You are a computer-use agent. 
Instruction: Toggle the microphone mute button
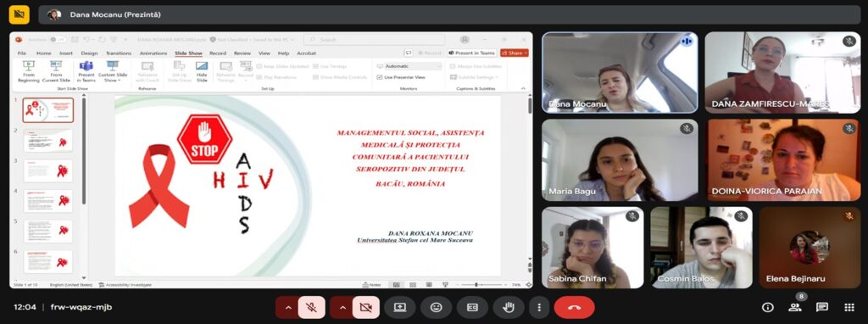pyautogui.click(x=312, y=307)
